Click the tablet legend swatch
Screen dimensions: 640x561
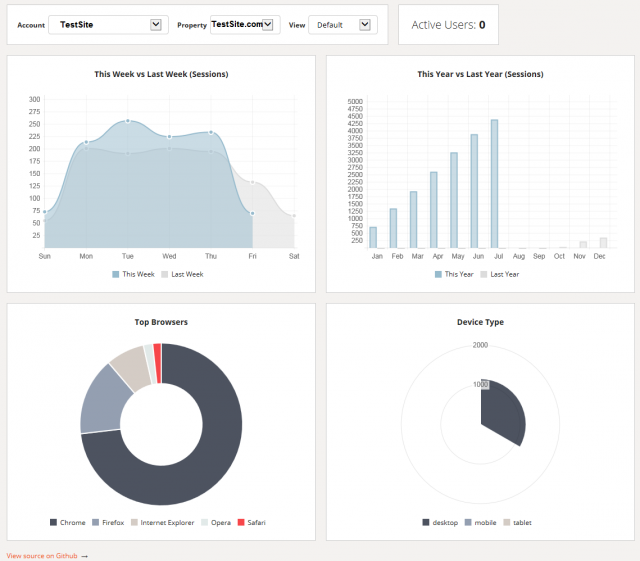pos(507,522)
